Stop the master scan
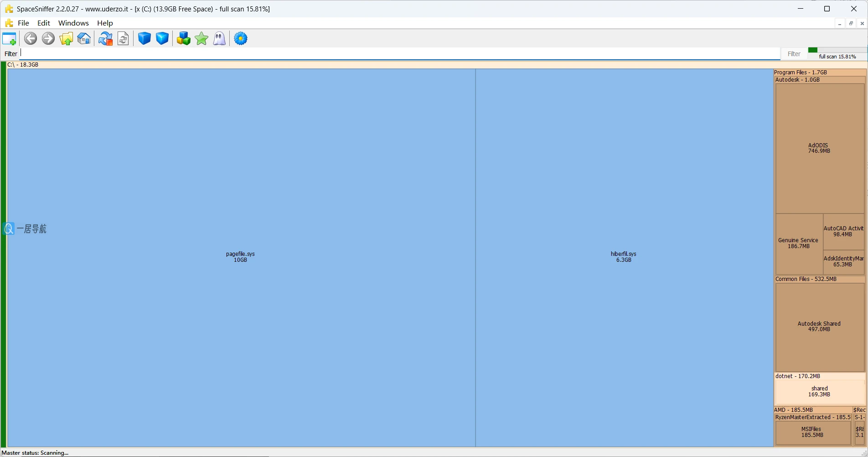 tap(105, 39)
